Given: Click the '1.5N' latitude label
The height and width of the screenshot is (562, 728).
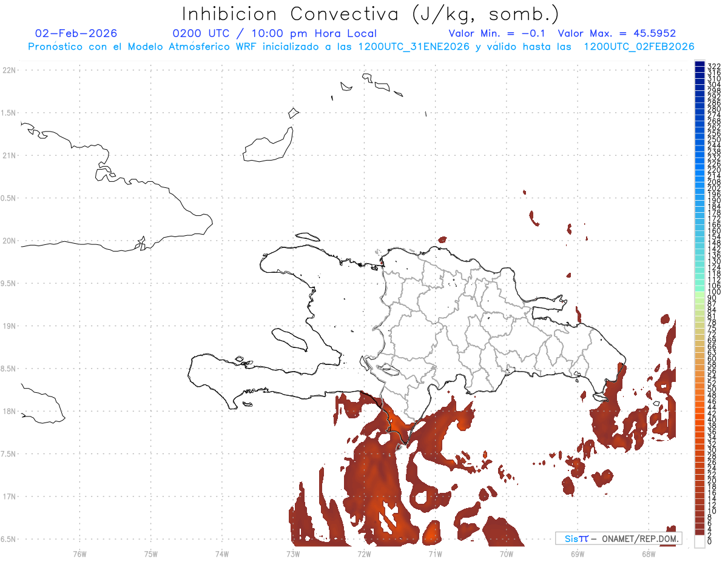Looking at the screenshot, I should click(x=8, y=113).
